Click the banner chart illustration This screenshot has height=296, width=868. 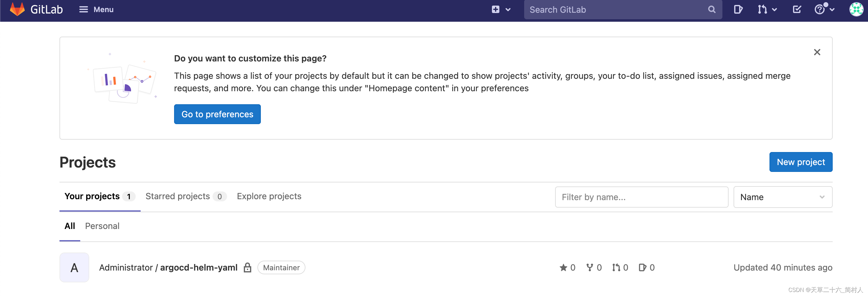(123, 78)
